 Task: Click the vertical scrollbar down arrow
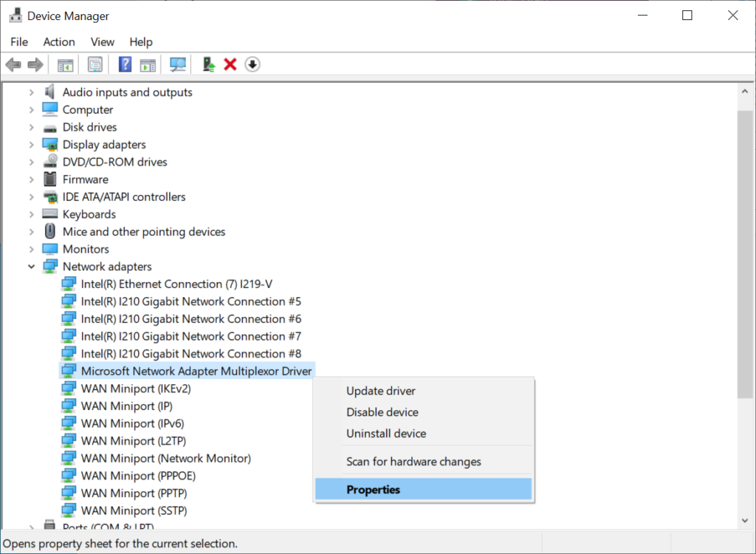click(745, 521)
